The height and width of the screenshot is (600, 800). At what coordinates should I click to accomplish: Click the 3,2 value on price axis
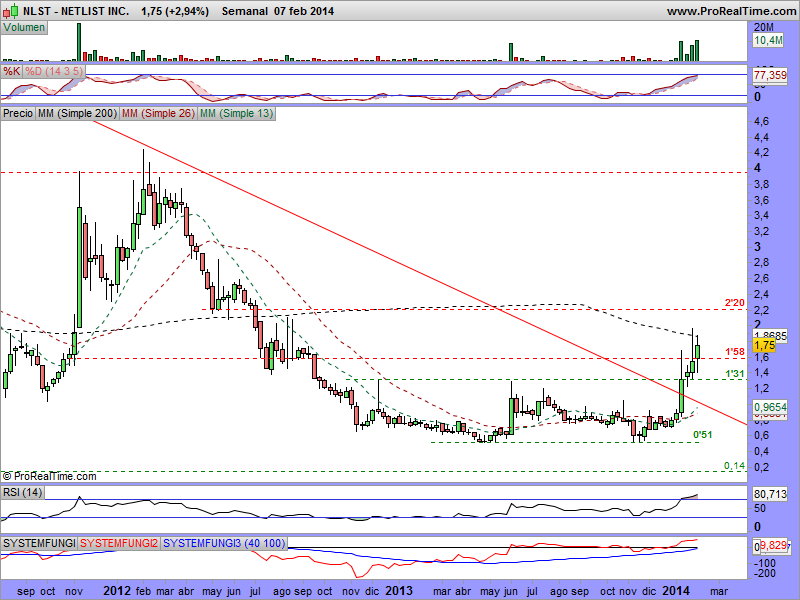761,231
